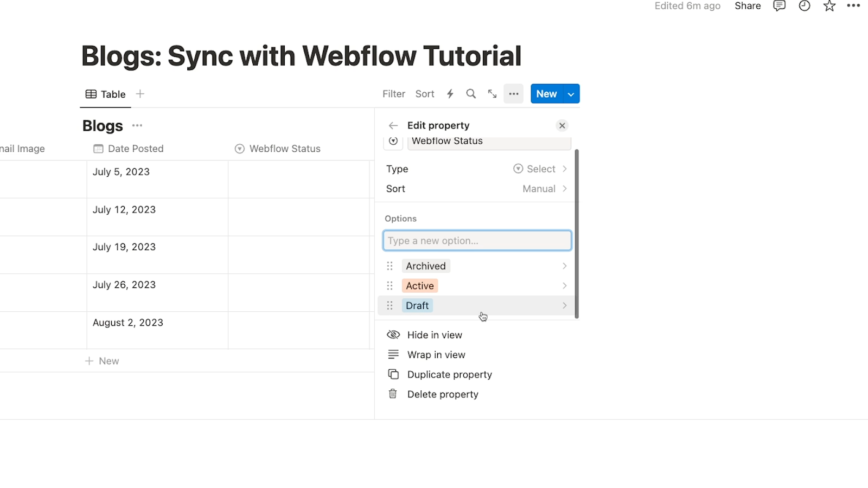Click the blue Draft tag
This screenshot has width=868, height=488.
[417, 306]
